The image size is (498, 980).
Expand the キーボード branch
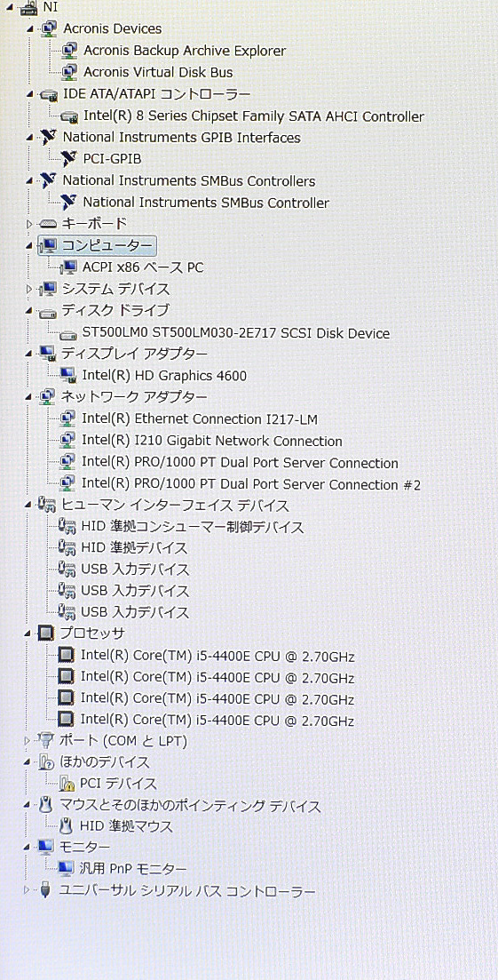click(28, 223)
